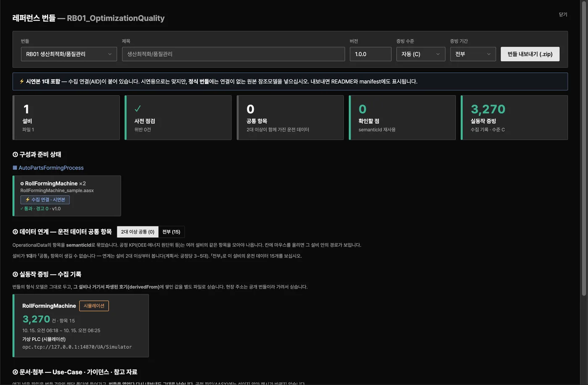Click the opc.tcp://127.0.0.1:14870/UA/Simulator address
The image size is (588, 385).
77,347
